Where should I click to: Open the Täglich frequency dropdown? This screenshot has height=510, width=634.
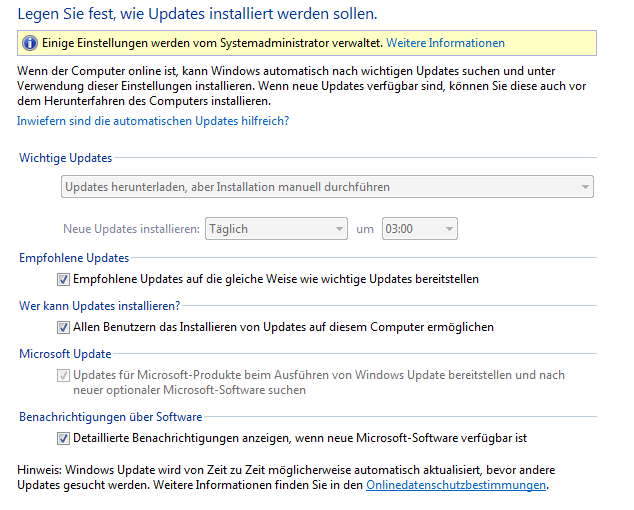(x=276, y=229)
